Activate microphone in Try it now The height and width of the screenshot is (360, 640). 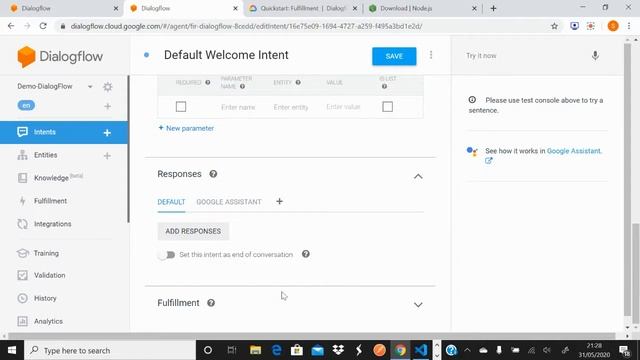[595, 56]
